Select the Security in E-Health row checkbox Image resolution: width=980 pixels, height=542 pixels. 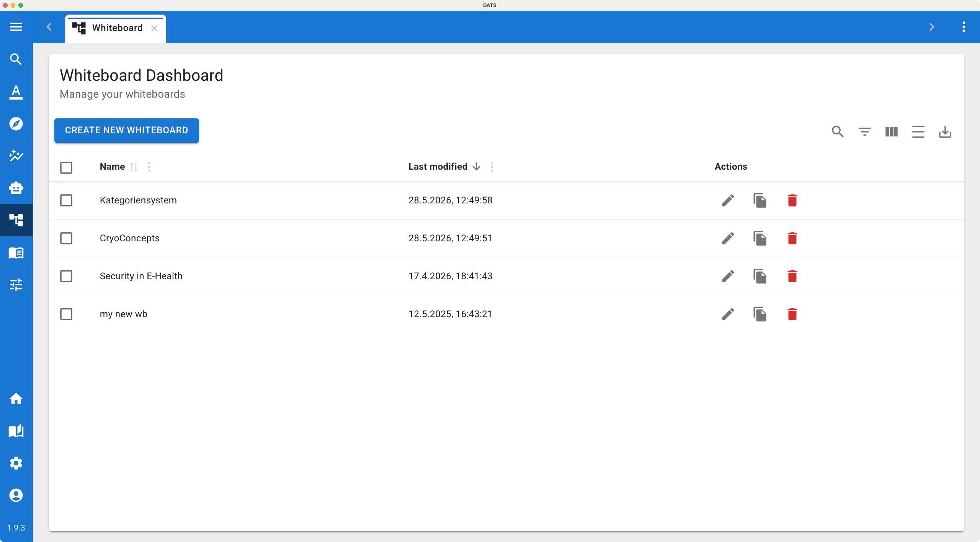click(66, 276)
